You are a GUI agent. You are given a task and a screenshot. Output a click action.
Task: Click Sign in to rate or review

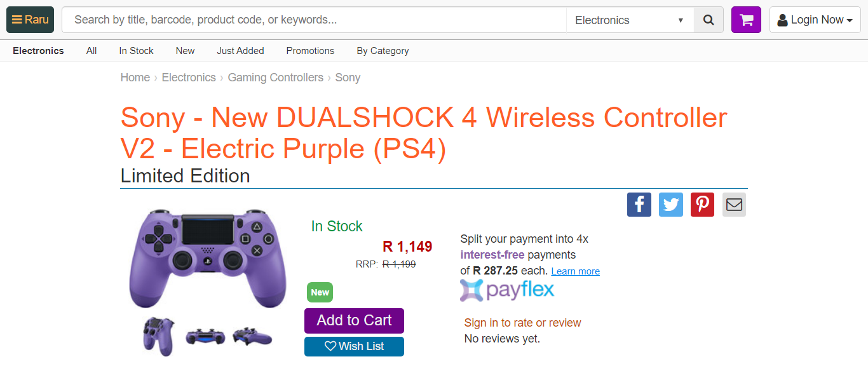tap(522, 323)
